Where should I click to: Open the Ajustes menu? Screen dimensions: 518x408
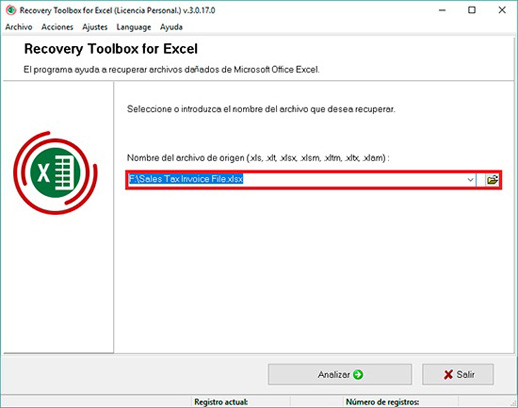95,27
